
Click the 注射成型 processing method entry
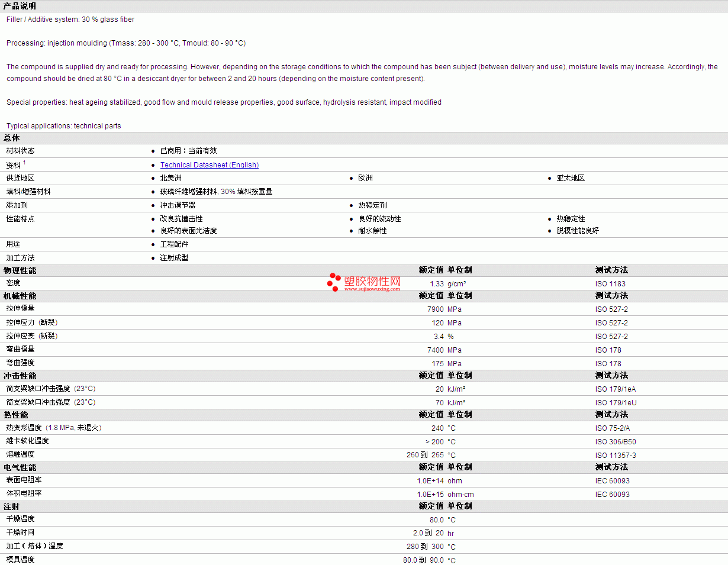175,258
